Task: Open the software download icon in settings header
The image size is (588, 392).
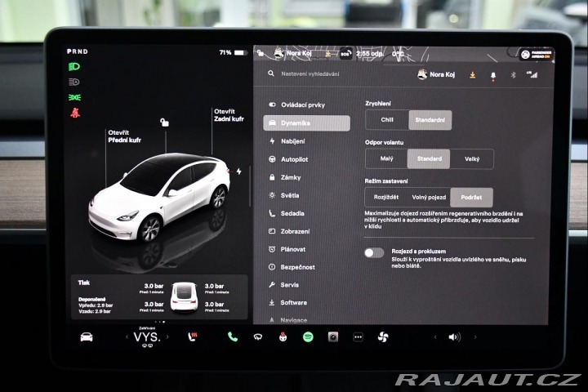Action: (473, 75)
